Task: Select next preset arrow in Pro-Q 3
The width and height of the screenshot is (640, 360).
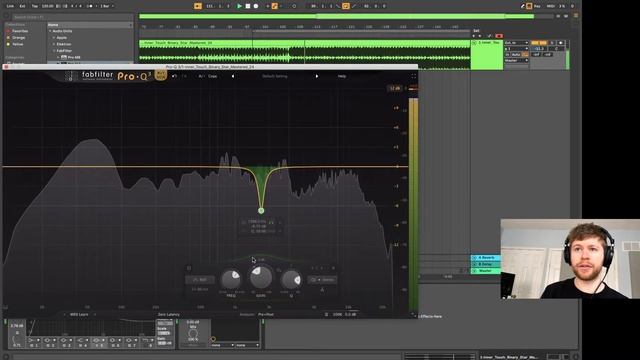Action: pyautogui.click(x=317, y=76)
